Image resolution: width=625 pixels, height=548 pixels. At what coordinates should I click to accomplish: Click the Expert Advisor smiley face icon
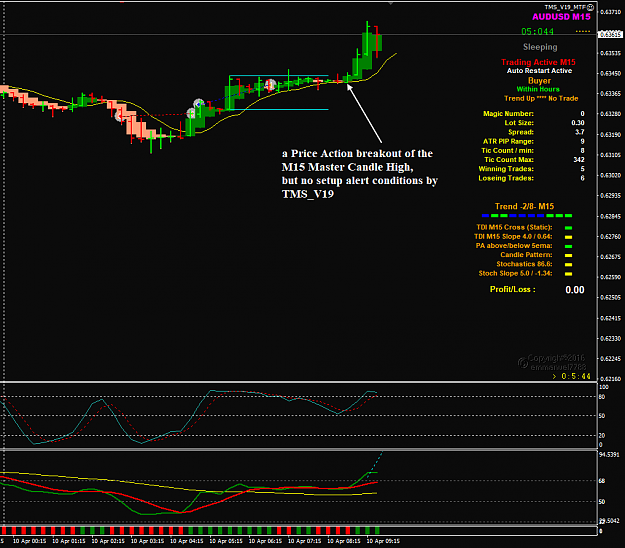click(590, 7)
